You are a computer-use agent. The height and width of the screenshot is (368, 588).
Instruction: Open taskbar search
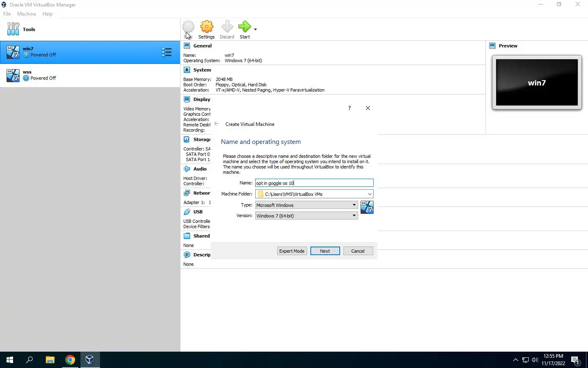(x=29, y=360)
